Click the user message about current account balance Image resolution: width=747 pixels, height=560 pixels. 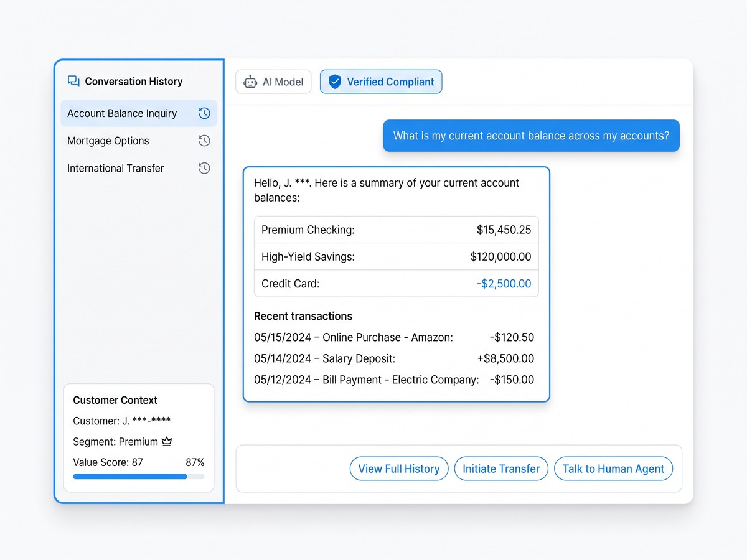pos(531,136)
